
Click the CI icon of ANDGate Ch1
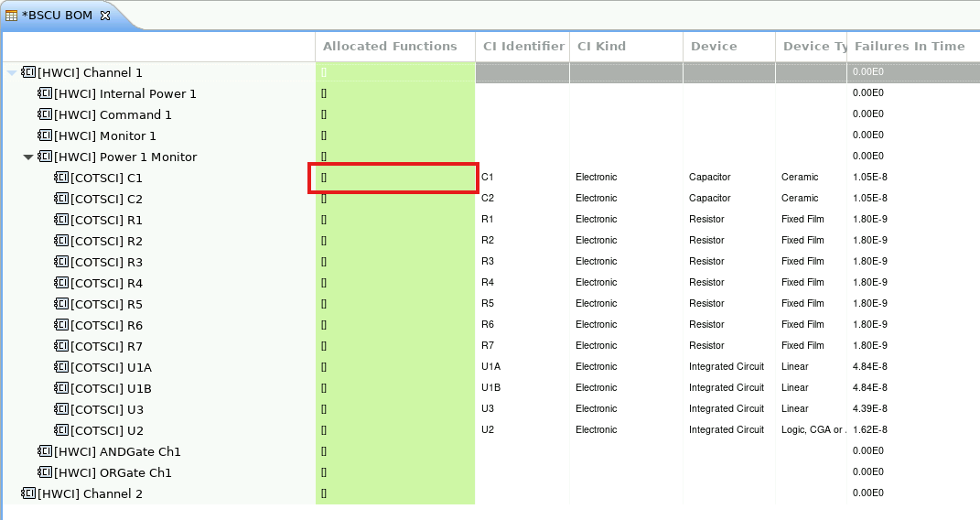tap(45, 451)
